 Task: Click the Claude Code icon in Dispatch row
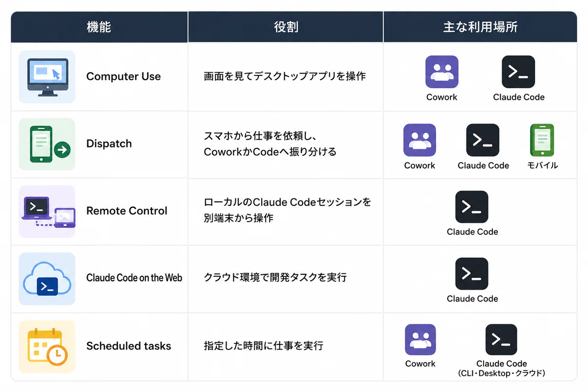pos(483,140)
